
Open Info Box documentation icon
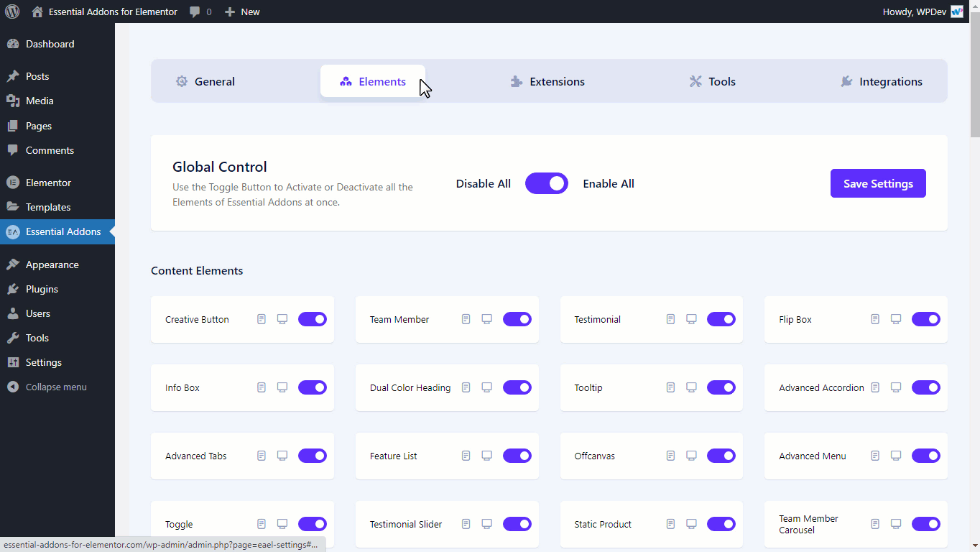click(x=262, y=387)
